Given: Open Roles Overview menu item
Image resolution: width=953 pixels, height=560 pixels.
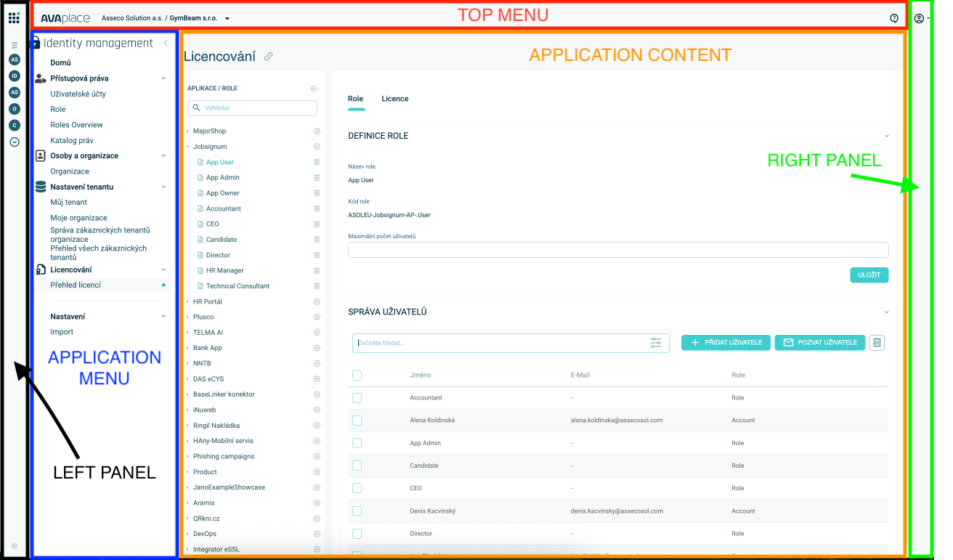Looking at the screenshot, I should 76,125.
